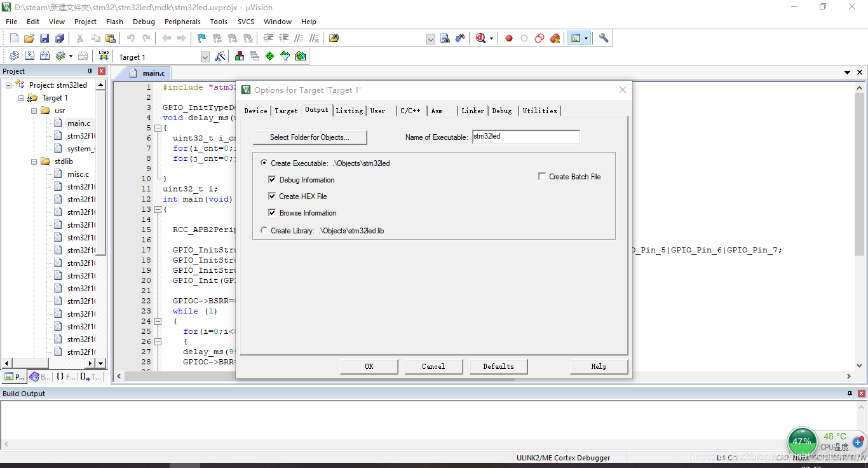Screen dimensions: 868x468
Task: Collapse the stdlib folder node
Action: click(34, 162)
